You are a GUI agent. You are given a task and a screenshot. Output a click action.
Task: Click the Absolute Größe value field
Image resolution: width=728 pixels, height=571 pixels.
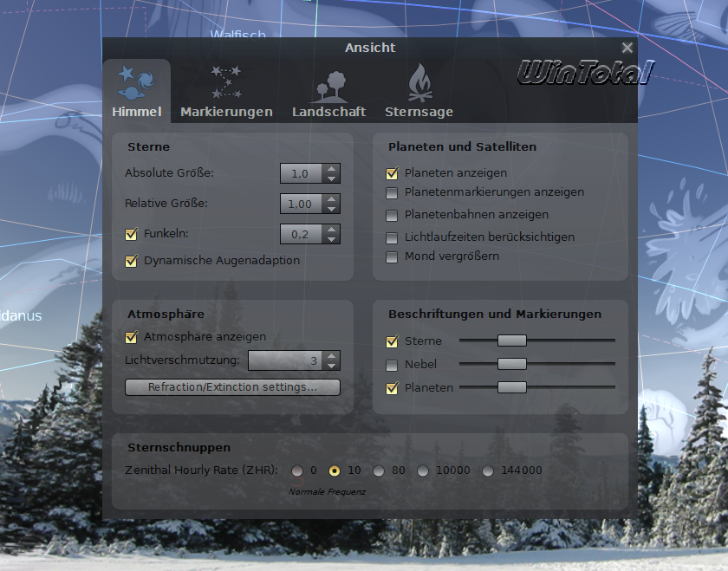(301, 174)
